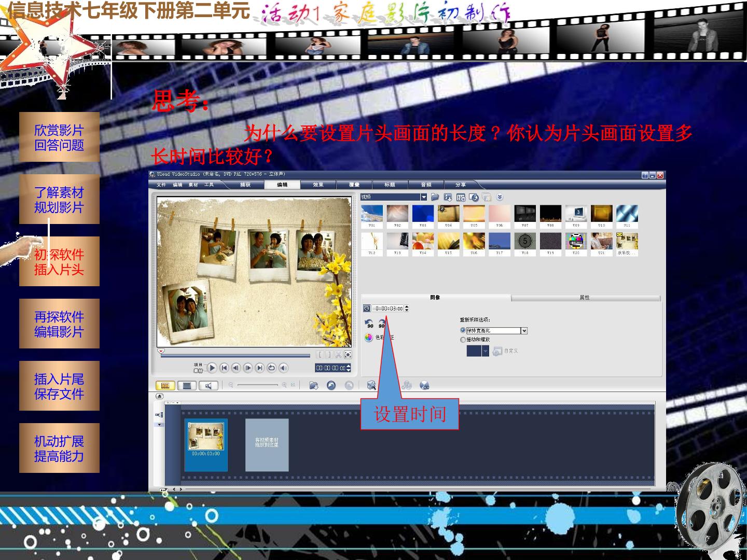
Task: Click the Play button under the preview
Action: 212,368
